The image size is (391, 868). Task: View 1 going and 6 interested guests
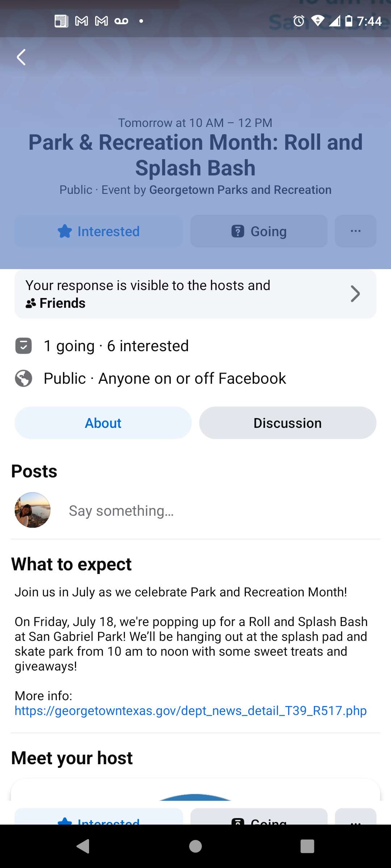116,346
